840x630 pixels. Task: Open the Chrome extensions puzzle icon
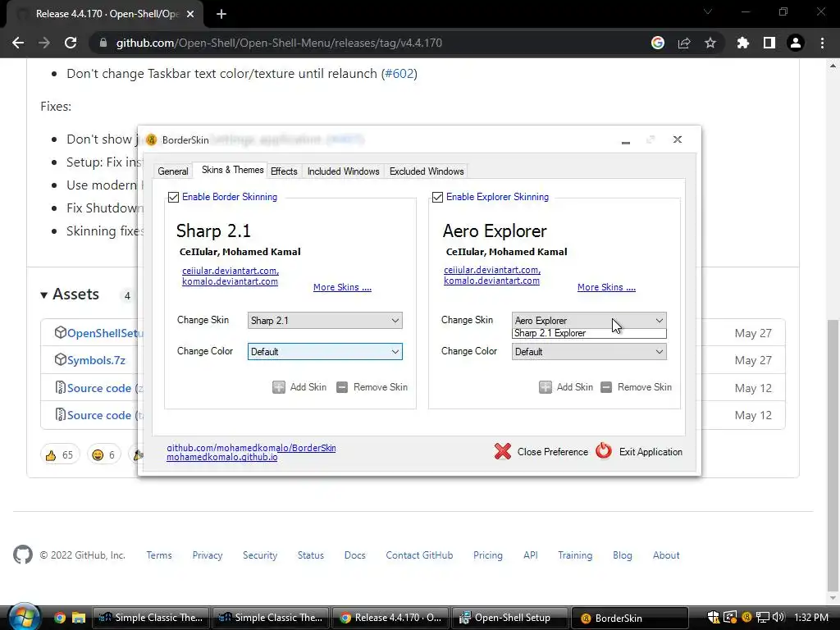pos(743,43)
